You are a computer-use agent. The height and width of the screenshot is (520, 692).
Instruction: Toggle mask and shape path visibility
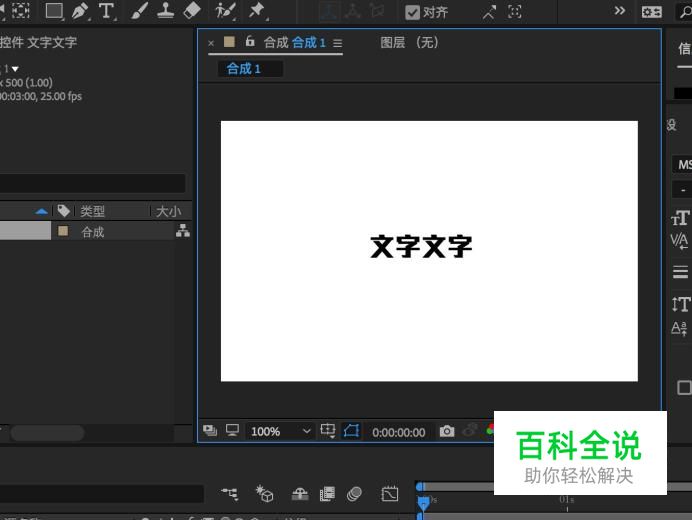351,430
